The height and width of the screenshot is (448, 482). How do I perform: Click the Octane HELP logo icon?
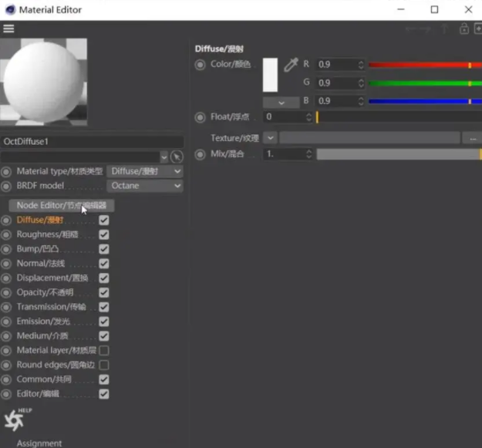click(14, 419)
